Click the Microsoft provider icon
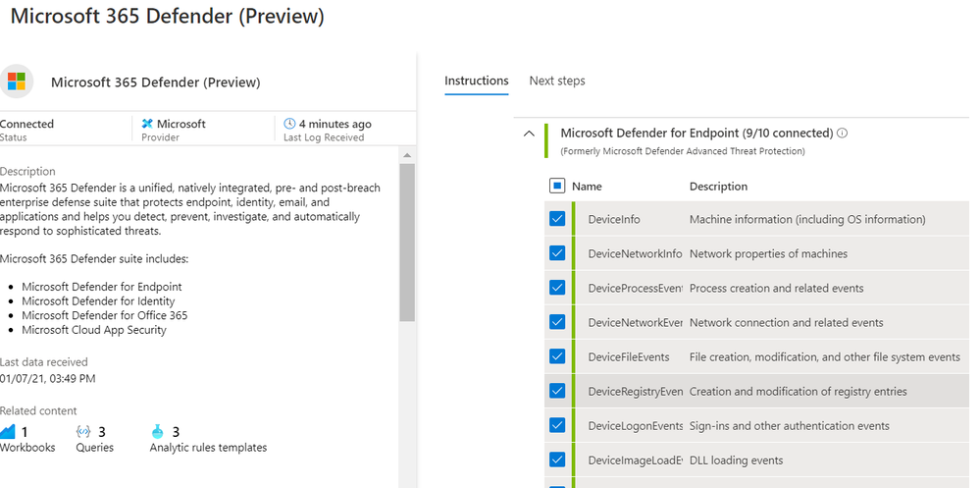This screenshot has height=488, width=980. pos(147,124)
